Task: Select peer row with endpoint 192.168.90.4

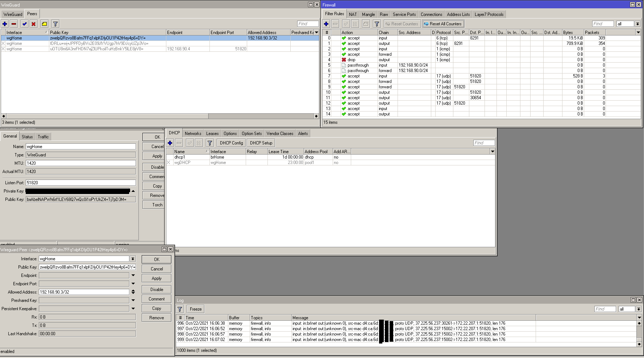Action: tap(160, 49)
